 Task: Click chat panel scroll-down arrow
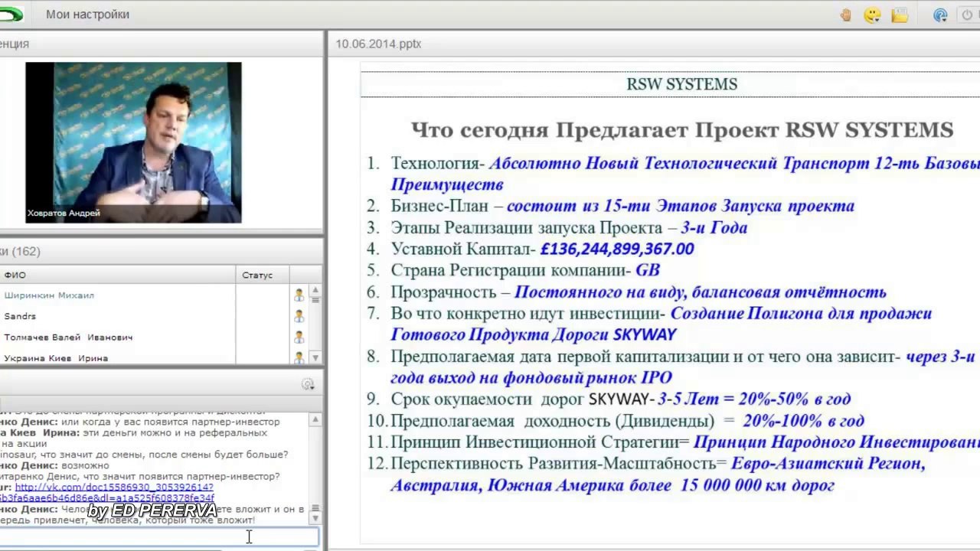click(x=315, y=519)
